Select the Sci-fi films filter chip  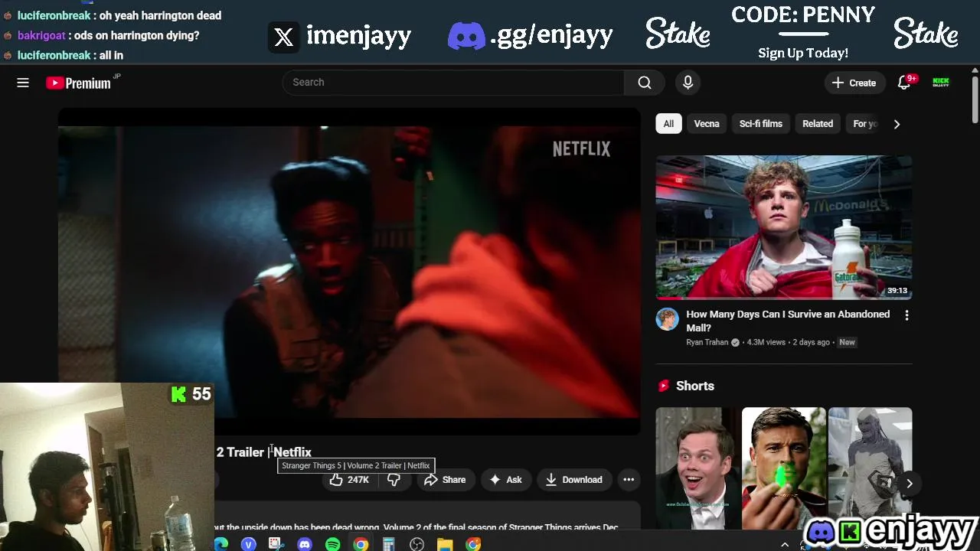[x=761, y=124]
